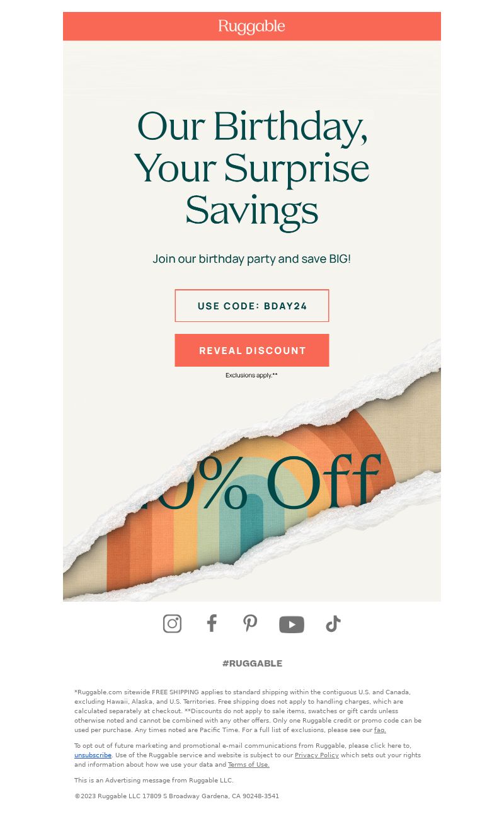Click the 'Advertising message from Ruggable LLC' line
The image size is (504, 819).
click(154, 781)
